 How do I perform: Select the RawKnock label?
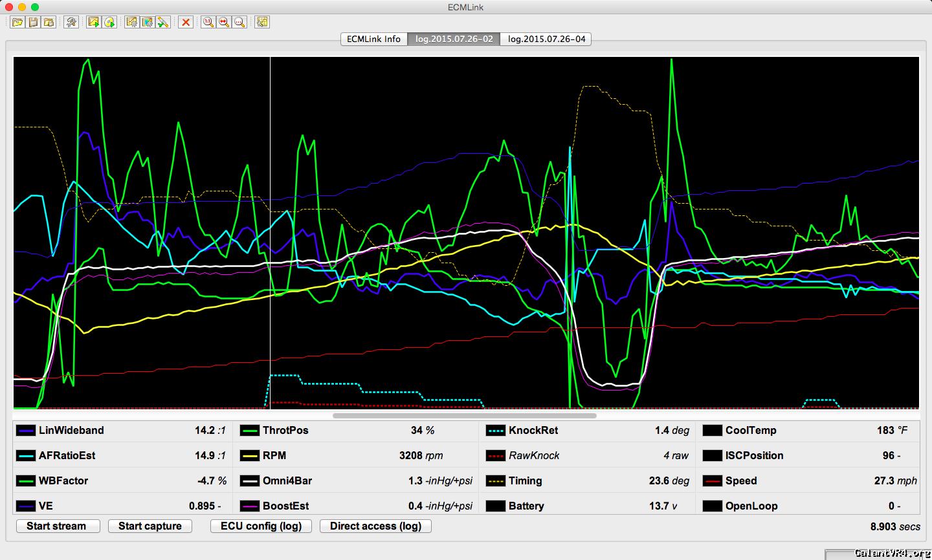534,456
